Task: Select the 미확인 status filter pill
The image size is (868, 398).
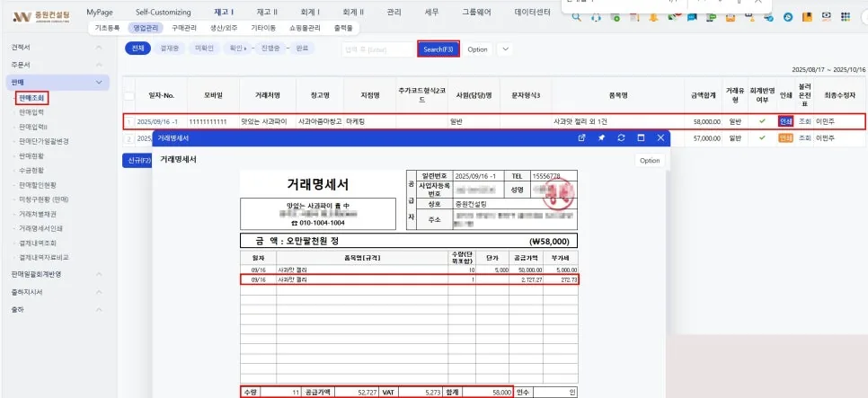Action: coord(201,49)
